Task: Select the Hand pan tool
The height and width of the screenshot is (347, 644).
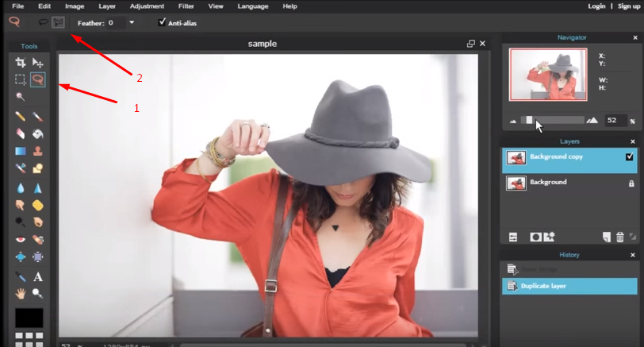Action: pyautogui.click(x=20, y=294)
